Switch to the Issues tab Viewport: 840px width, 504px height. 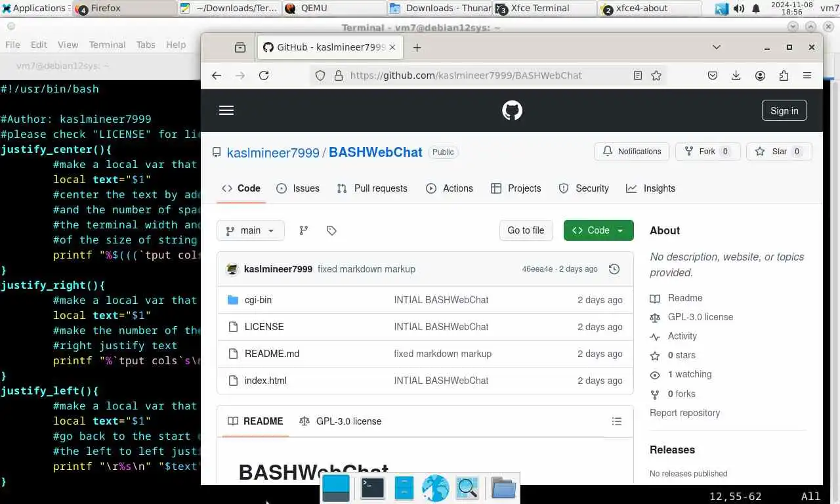coord(298,188)
